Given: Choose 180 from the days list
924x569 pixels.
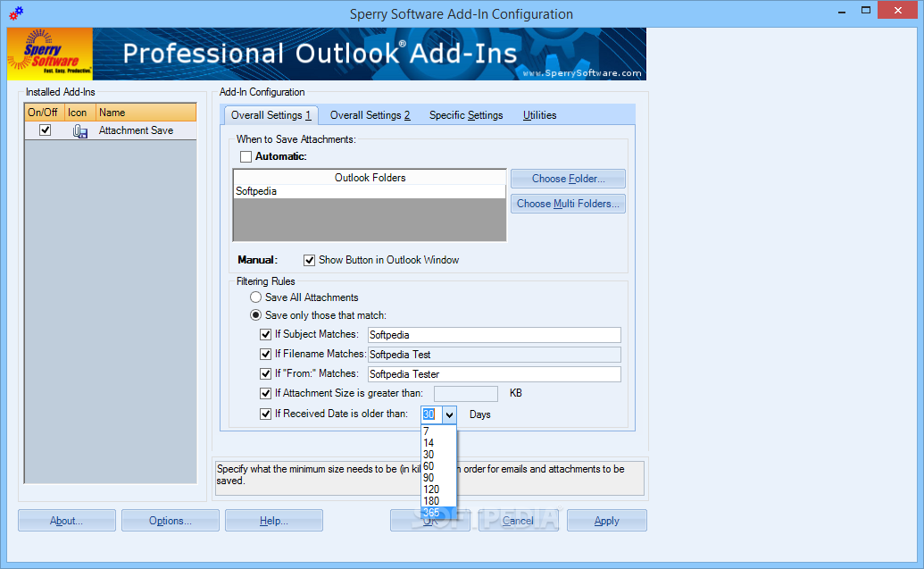Looking at the screenshot, I should coord(438,501).
